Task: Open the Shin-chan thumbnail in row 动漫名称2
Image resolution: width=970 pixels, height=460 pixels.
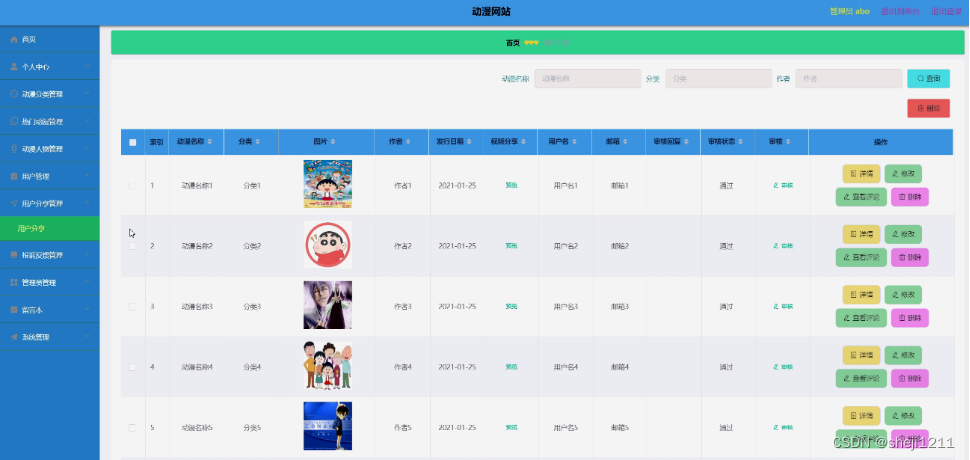Action: (x=328, y=245)
